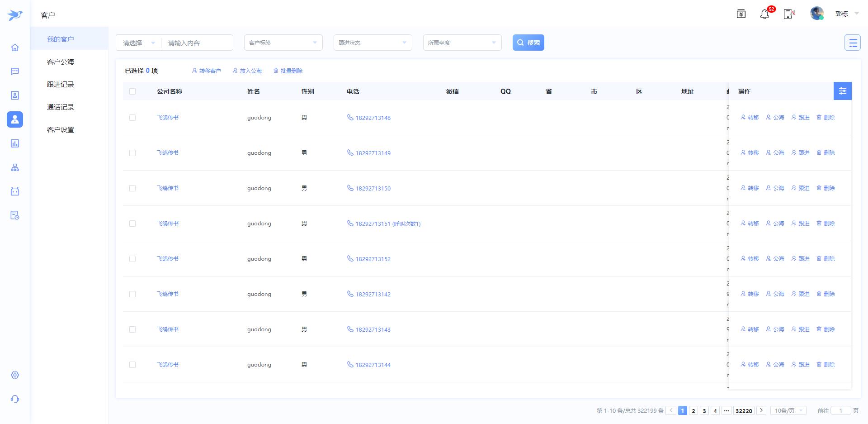Viewport: 868px width, 424px height.
Task: Open the home icon in left sidebar
Action: click(15, 48)
